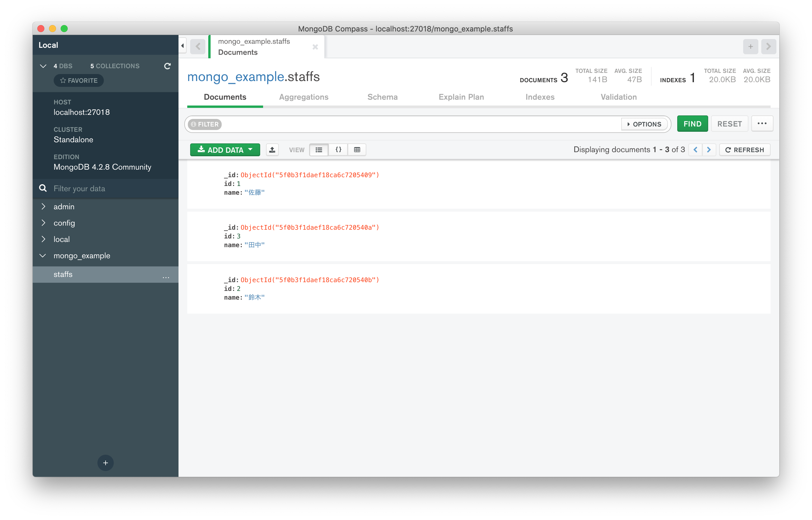Collapse the sidebar panel arrow
Screen dimensions: 812x520
[x=182, y=45]
